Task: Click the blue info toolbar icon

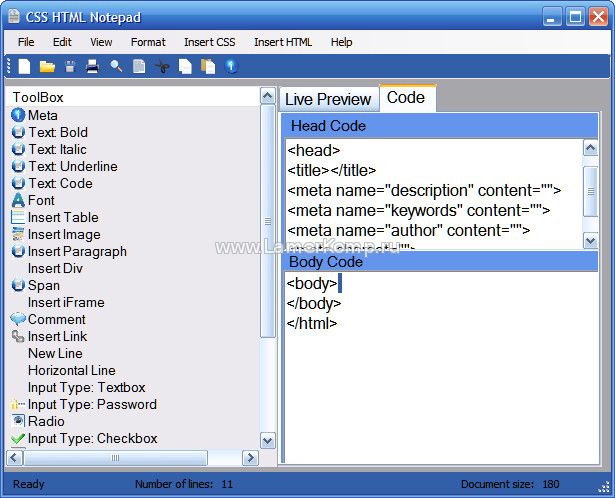Action: pyautogui.click(x=231, y=67)
